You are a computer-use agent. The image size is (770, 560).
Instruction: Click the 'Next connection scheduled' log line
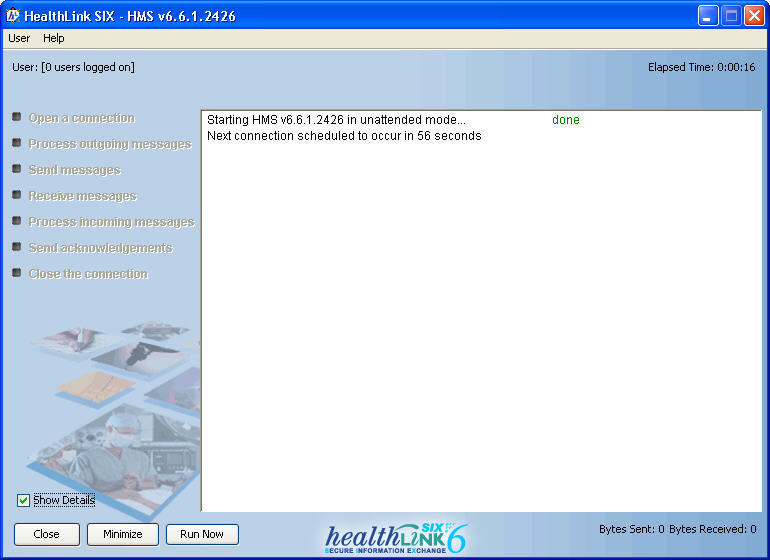(344, 136)
